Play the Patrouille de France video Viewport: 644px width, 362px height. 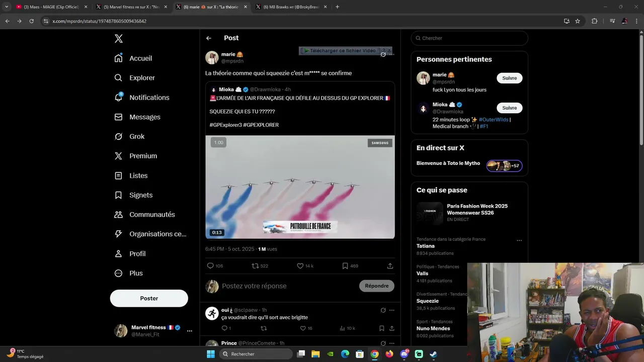pos(300,187)
